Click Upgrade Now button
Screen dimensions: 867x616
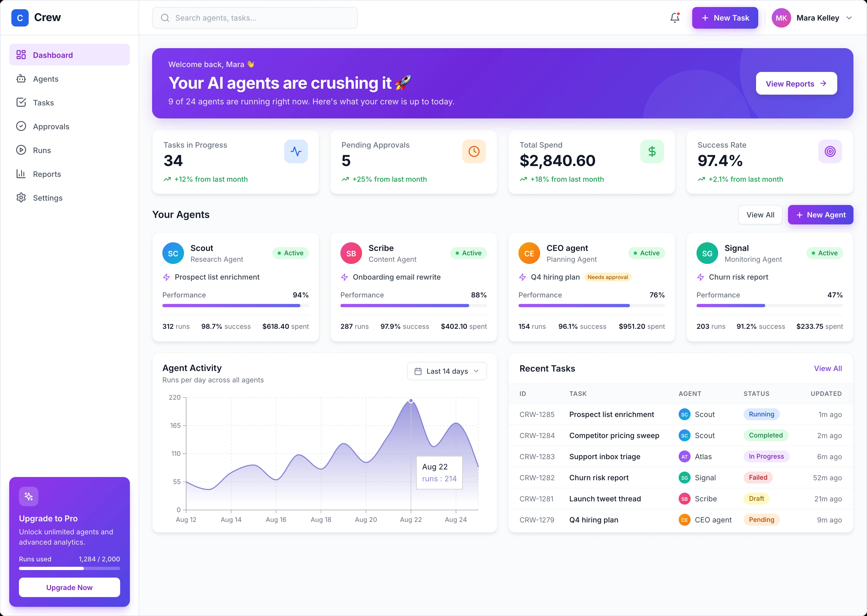pyautogui.click(x=70, y=587)
